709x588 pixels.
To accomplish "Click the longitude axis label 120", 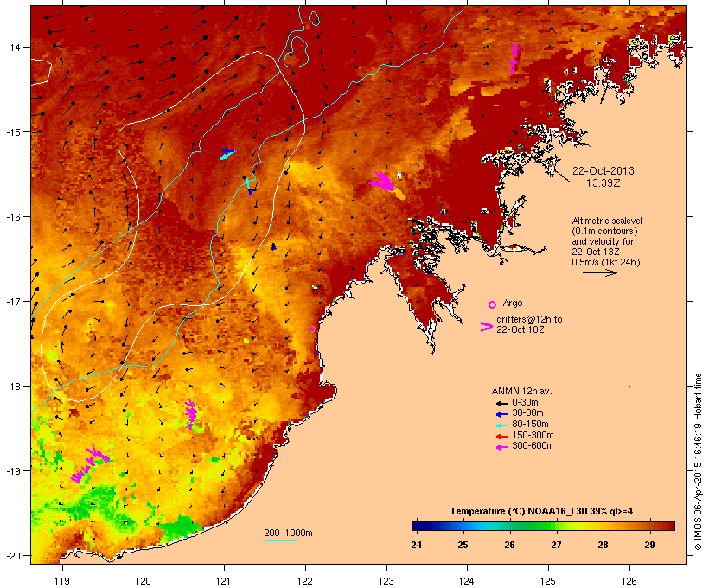I will (x=144, y=581).
